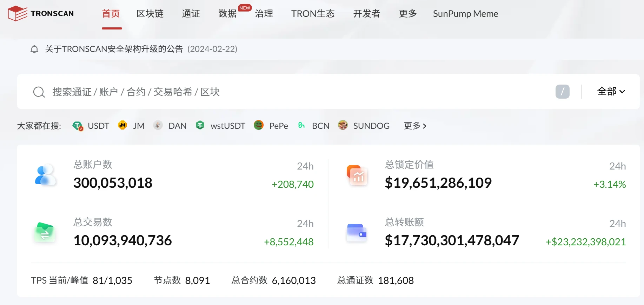Image resolution: width=644 pixels, height=305 pixels.
Task: Select the wstUSDT trending token
Action: click(x=227, y=126)
